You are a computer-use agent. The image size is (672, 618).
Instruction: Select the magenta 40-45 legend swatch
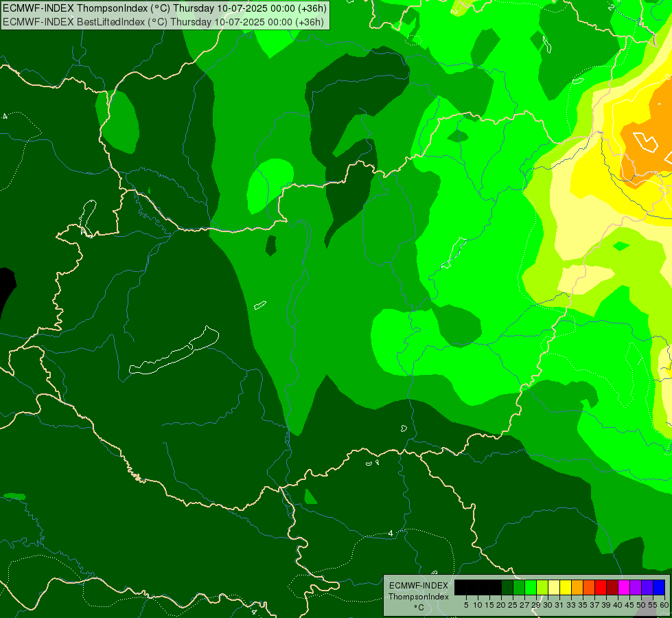tap(623, 588)
